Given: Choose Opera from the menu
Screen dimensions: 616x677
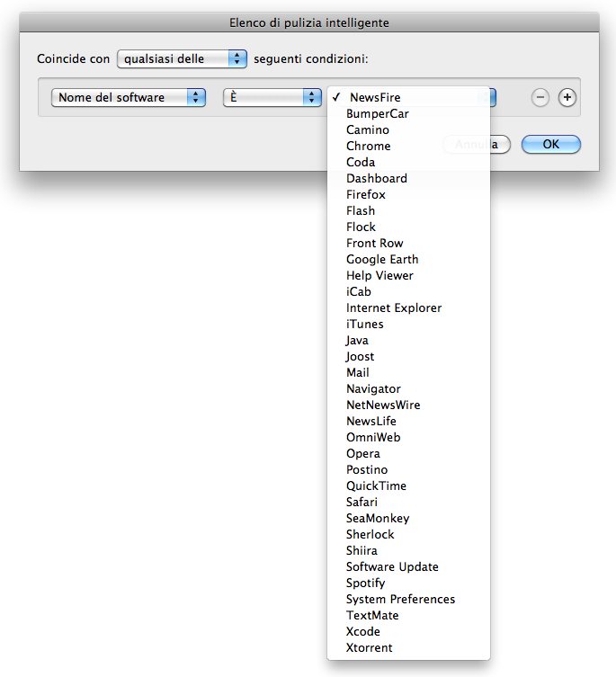Looking at the screenshot, I should click(x=408, y=453).
